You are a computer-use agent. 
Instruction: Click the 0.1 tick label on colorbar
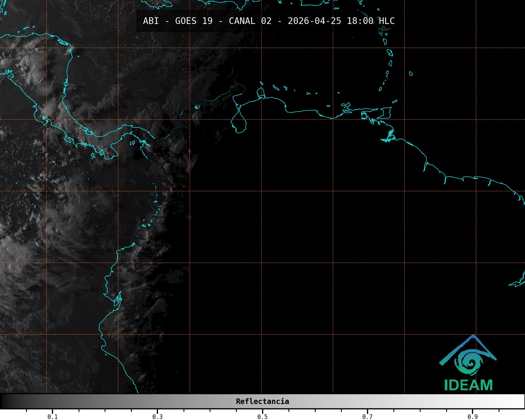pos(52,417)
